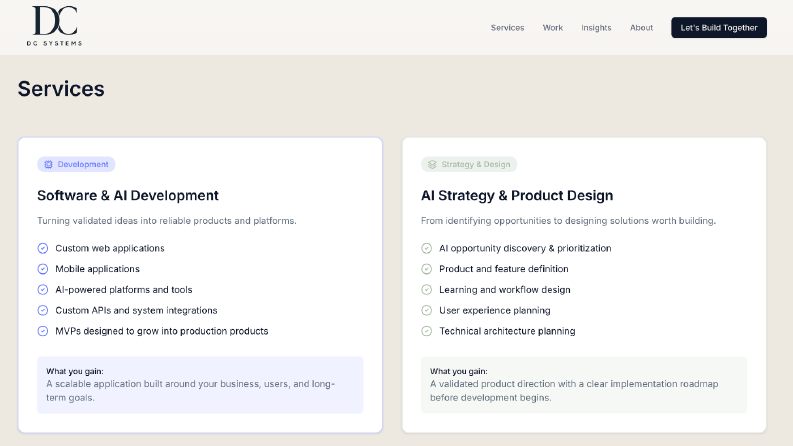Click the AI Strategy & Product Design heading
Image resolution: width=793 pixels, height=446 pixels.
click(x=517, y=196)
